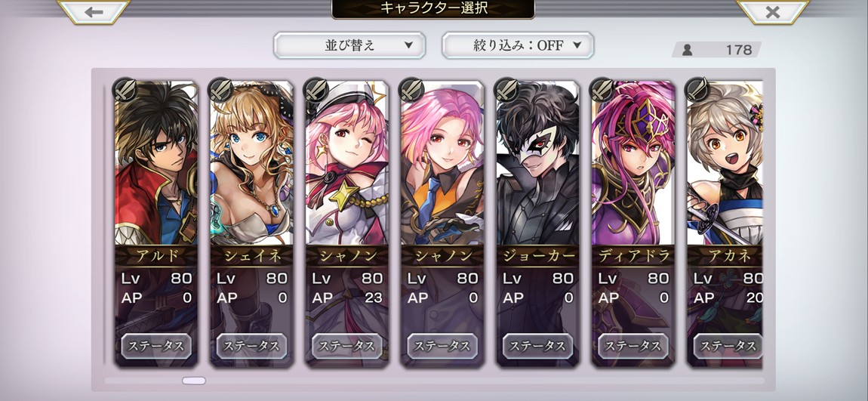Click the weapon icon on アカネ's card
Image resolution: width=868 pixels, height=401 pixels.
tap(697, 90)
